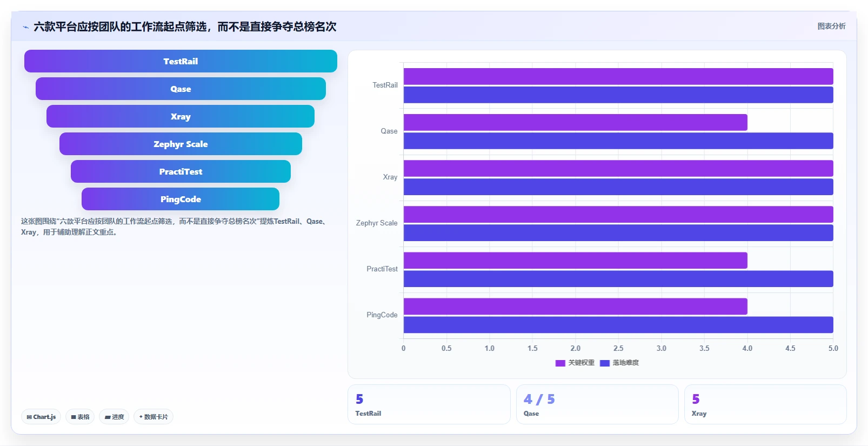868x446 pixels.
Task: Click the Xray label on the chart axis
Action: pos(390,177)
